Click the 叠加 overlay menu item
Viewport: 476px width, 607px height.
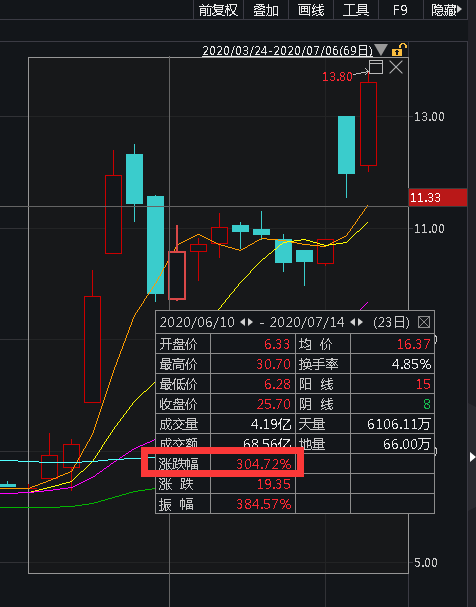click(266, 10)
